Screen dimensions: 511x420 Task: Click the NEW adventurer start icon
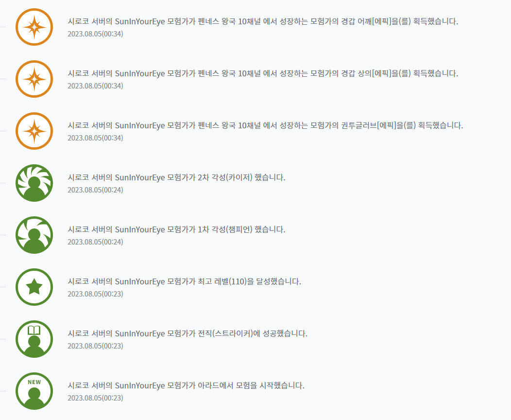click(x=34, y=391)
